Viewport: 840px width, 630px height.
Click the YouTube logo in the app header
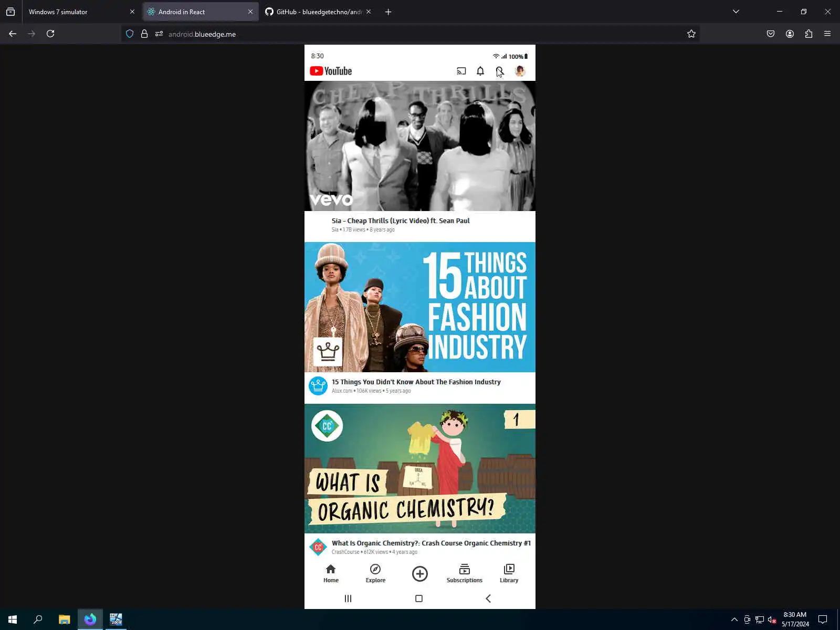click(x=331, y=71)
